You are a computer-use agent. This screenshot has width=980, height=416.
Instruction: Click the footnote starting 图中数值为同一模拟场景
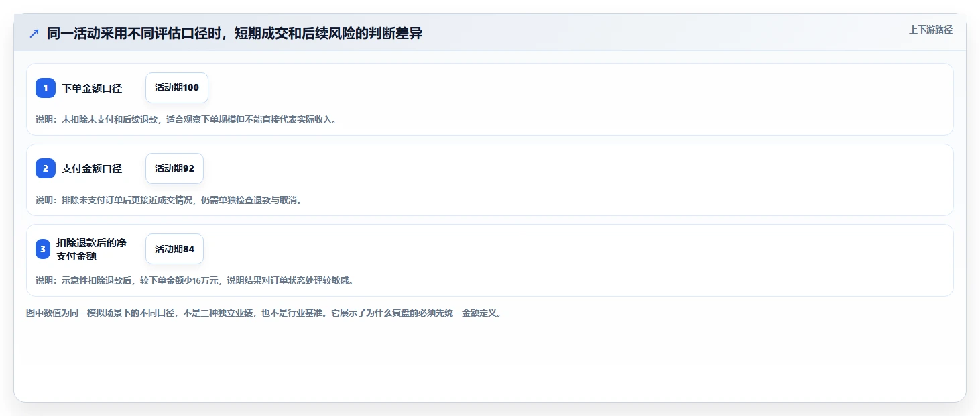coord(264,313)
